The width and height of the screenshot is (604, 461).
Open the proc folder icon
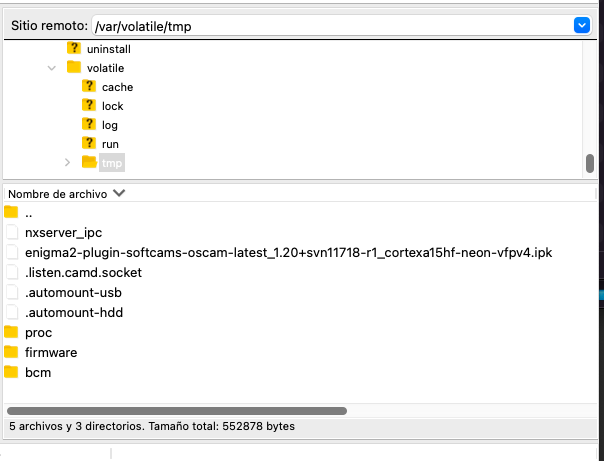(x=12, y=332)
